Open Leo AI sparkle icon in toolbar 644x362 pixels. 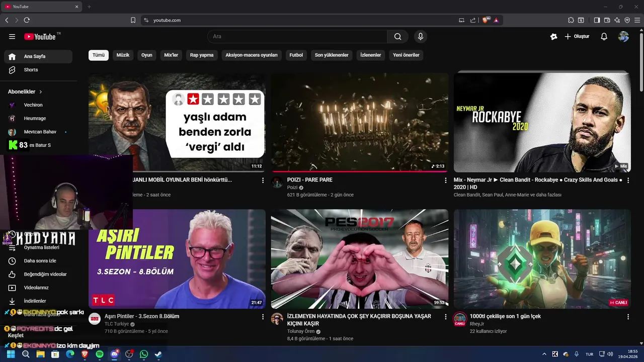click(x=617, y=20)
